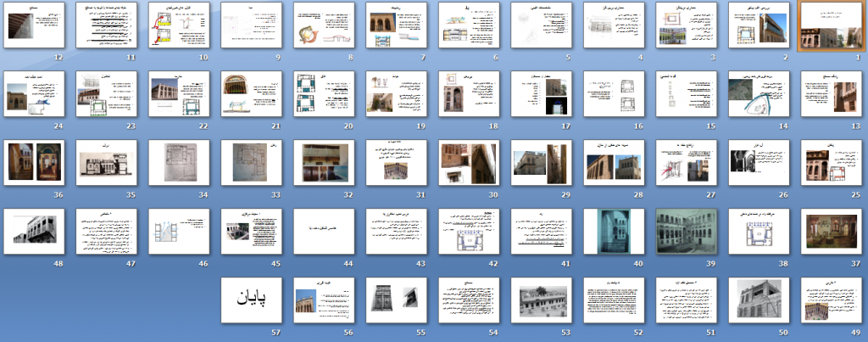
Task: Click slide 14 map with blue curved lines
Action: point(759,93)
